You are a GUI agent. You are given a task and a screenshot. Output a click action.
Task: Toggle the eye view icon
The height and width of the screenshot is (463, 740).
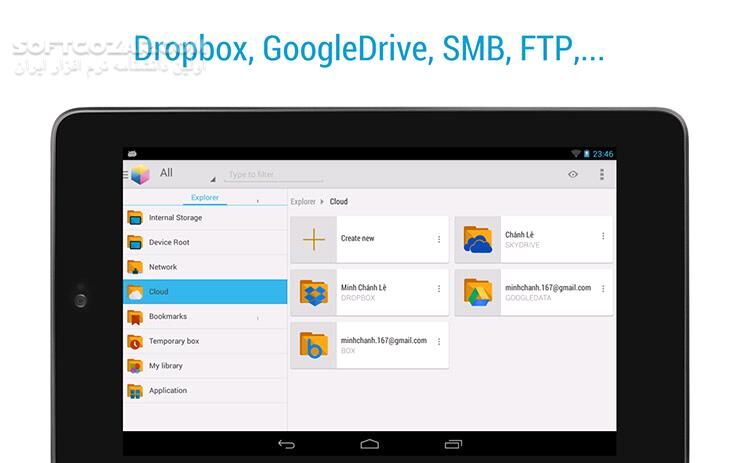point(572,174)
